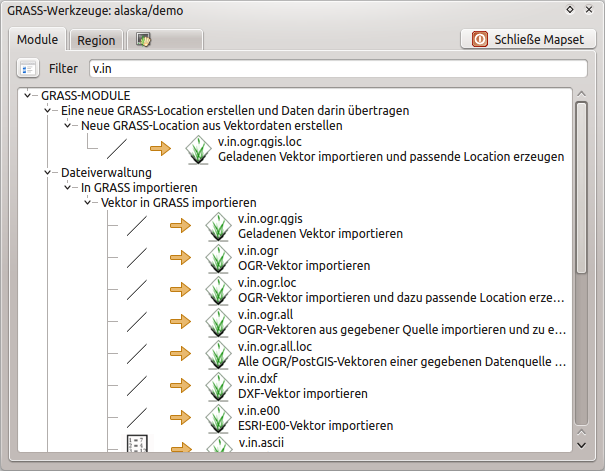Click the GRASS icon beside v.in.ogr.qgis

coord(219,226)
